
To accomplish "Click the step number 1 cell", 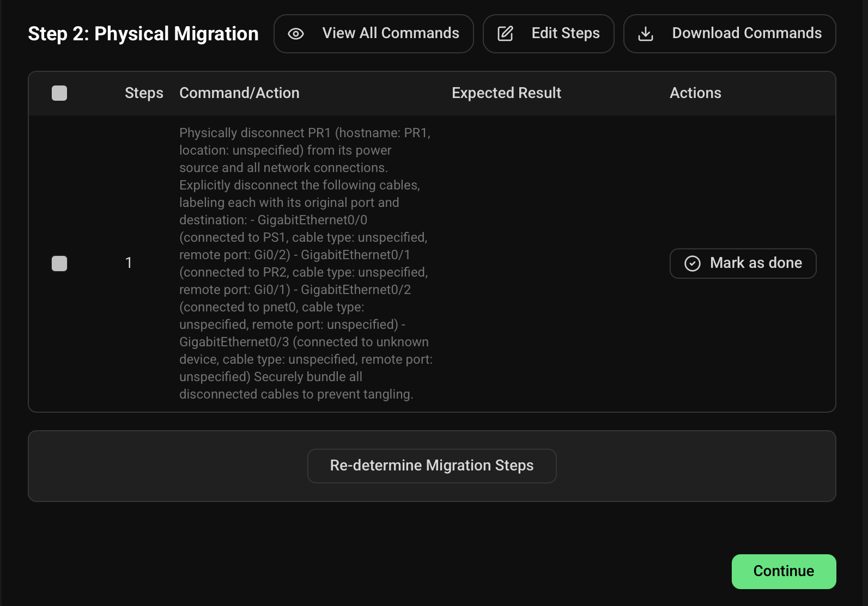I will click(129, 263).
